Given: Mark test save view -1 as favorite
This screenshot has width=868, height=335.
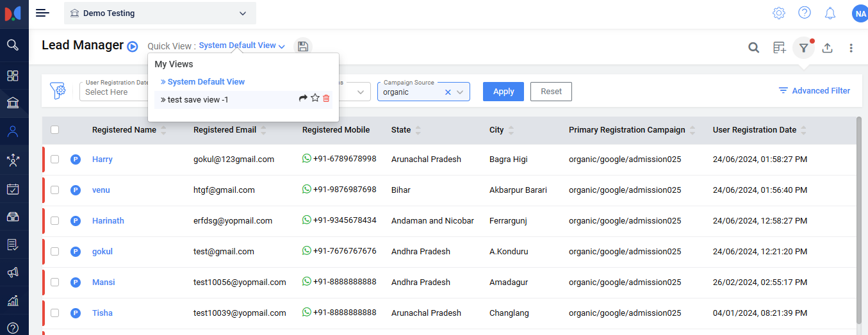Looking at the screenshot, I should 315,98.
